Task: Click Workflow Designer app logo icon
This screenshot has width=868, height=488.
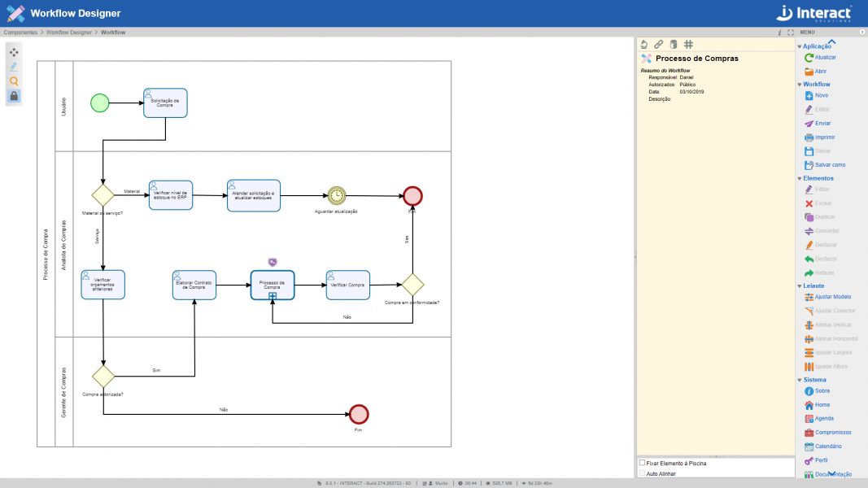Action: click(x=15, y=13)
